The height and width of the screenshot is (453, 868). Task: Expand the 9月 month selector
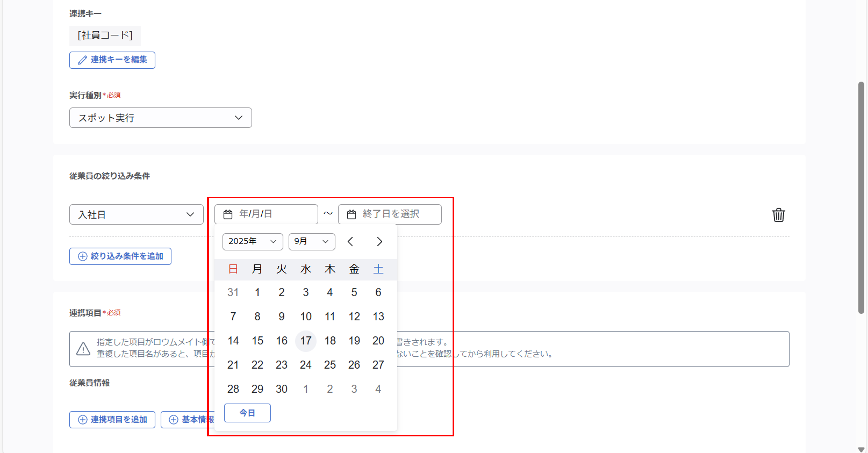point(311,241)
